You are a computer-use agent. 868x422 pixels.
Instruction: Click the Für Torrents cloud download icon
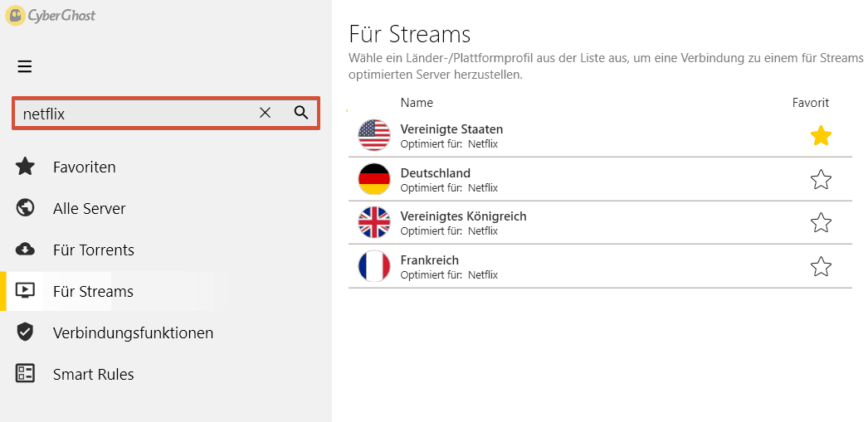click(25, 250)
